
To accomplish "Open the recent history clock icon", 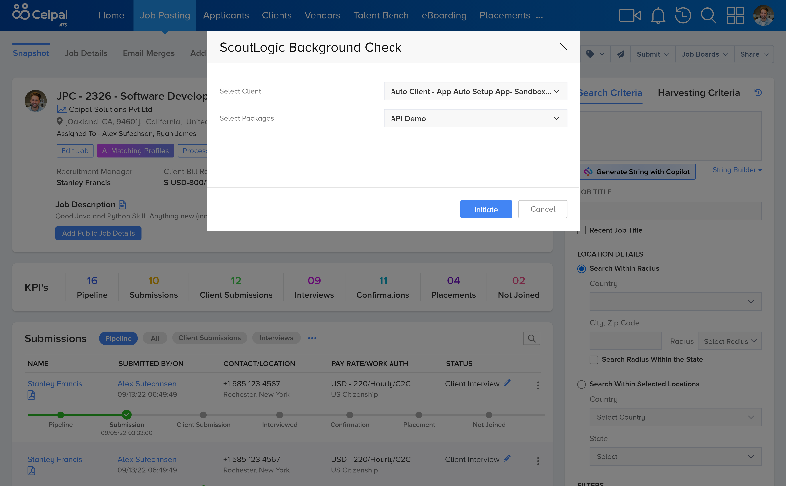I will click(x=683, y=15).
